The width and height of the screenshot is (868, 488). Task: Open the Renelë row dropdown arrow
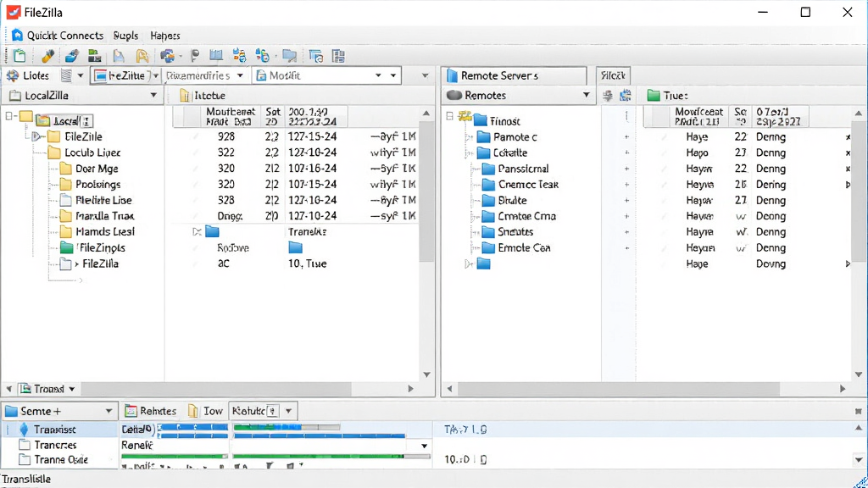pos(424,446)
